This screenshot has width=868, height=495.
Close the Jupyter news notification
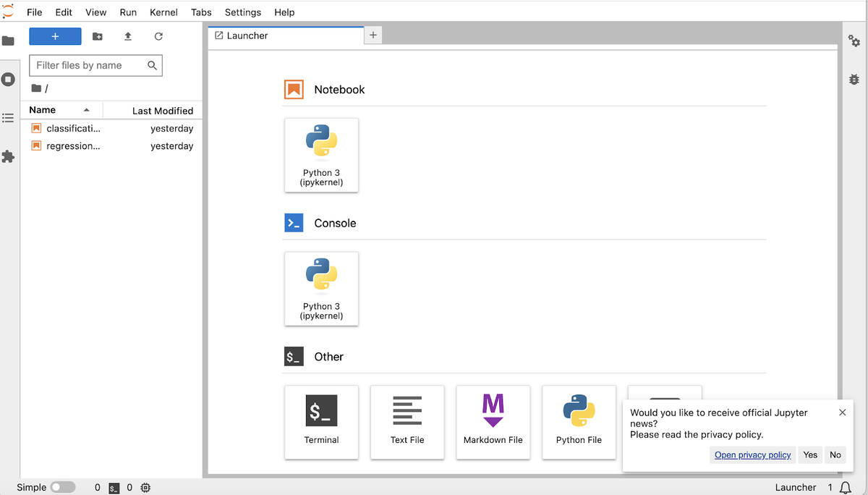842,412
